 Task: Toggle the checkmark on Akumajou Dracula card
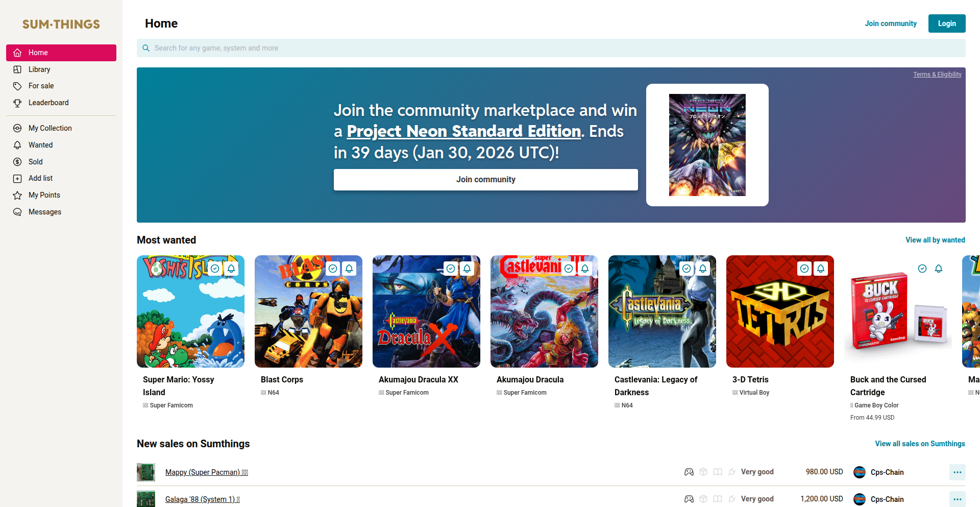pos(569,269)
